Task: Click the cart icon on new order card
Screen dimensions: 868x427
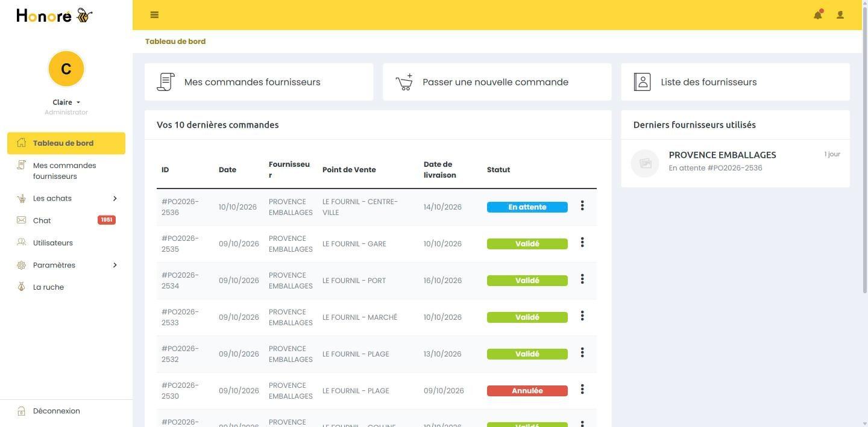Action: coord(404,82)
